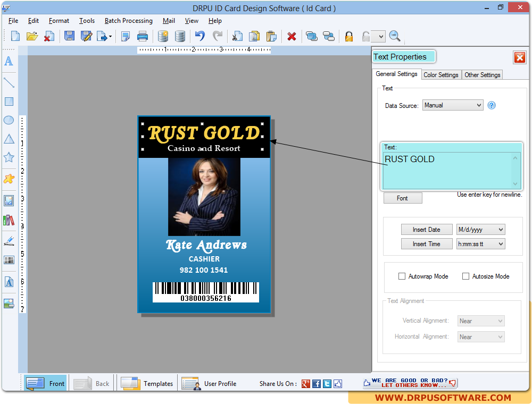Viewport: 532px width, 404px height.
Task: Click the Insert Date button
Action: coord(427,230)
